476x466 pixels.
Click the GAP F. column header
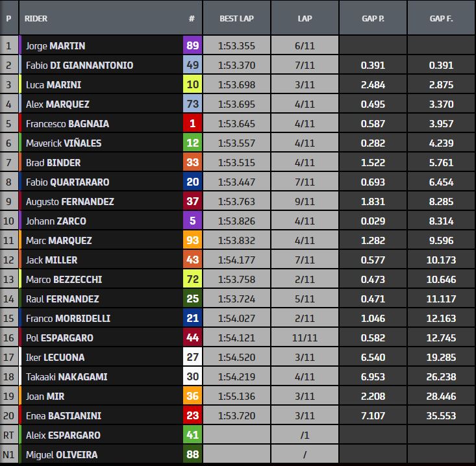click(x=441, y=18)
